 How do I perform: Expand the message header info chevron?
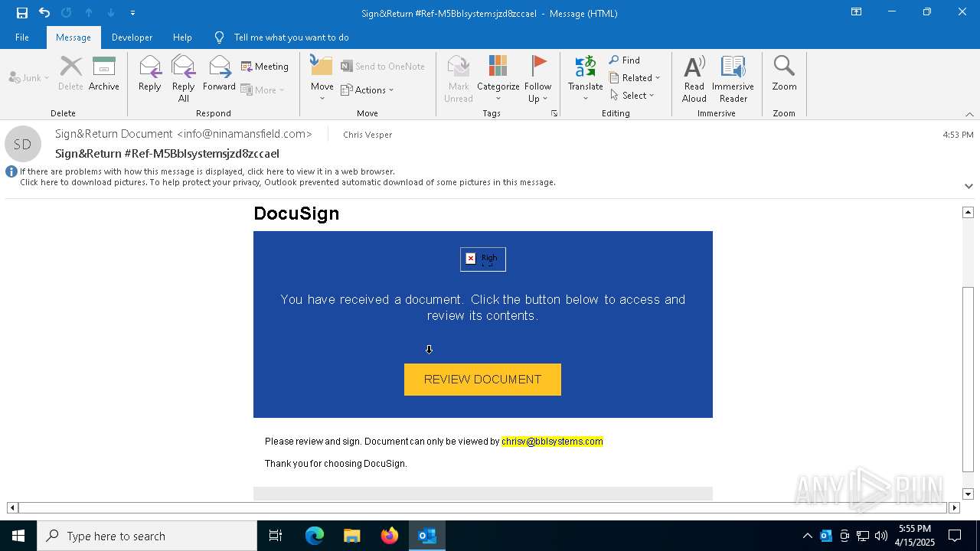[969, 186]
